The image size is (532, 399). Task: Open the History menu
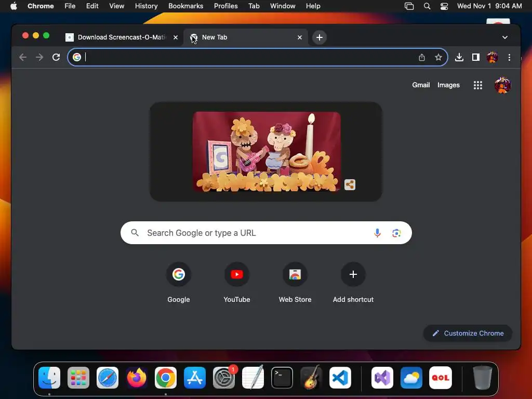click(x=146, y=6)
